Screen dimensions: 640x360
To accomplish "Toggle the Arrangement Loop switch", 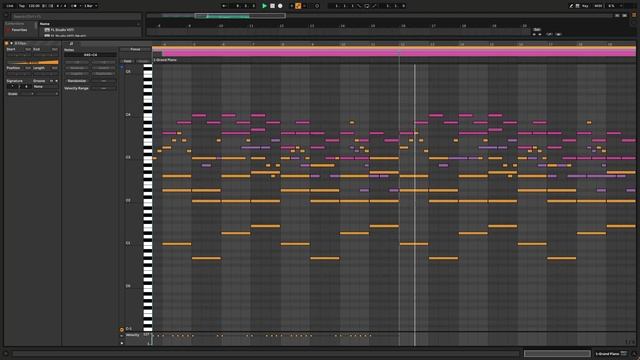I will click(367, 6).
